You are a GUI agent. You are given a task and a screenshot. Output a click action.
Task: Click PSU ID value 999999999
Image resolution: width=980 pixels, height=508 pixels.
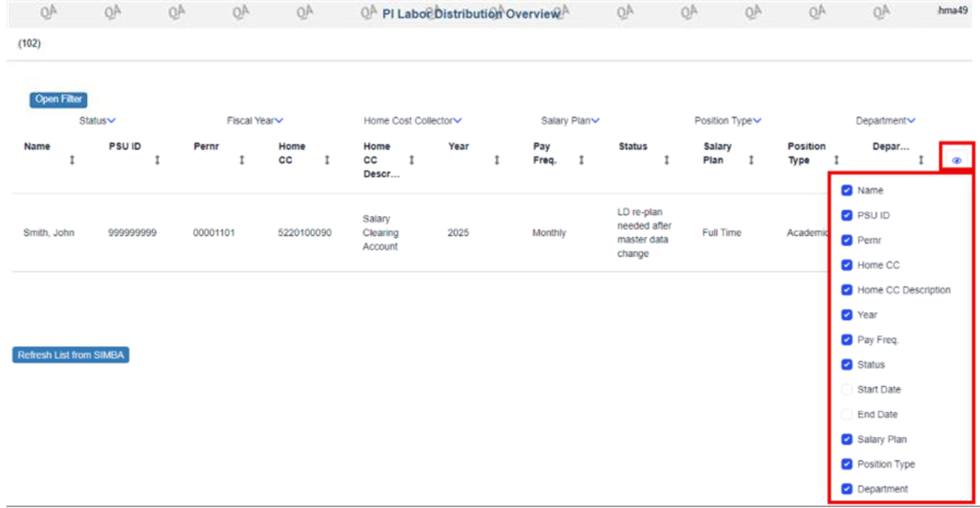point(132,233)
